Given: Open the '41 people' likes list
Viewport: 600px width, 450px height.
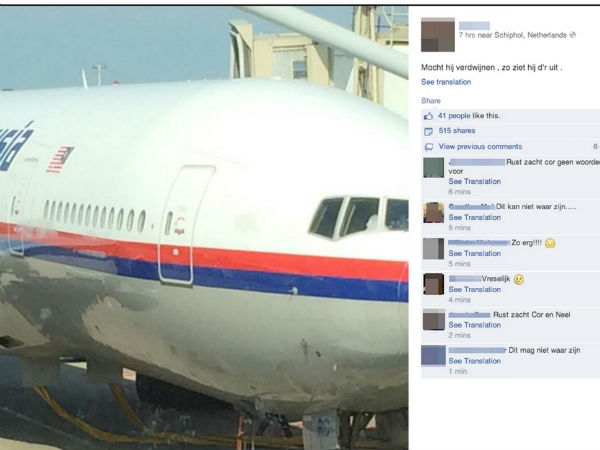Looking at the screenshot, I should click(454, 116).
